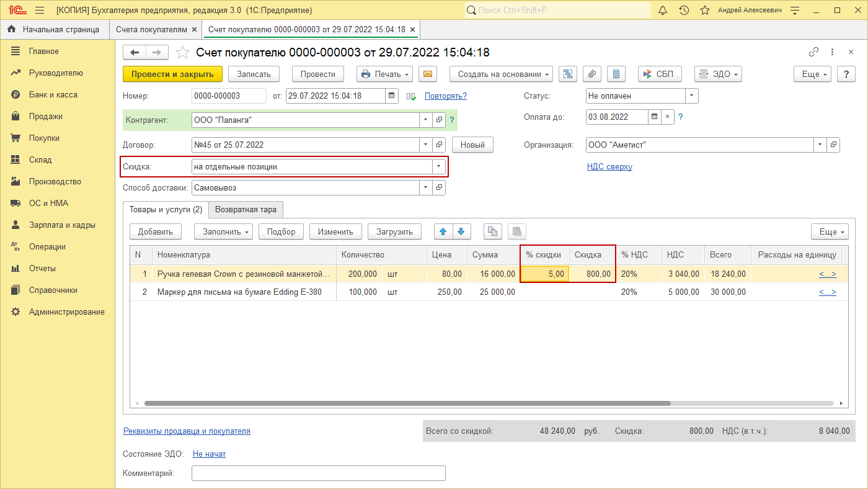Open the Печать dropdown menu
This screenshot has width=868, height=489.
coord(384,74)
